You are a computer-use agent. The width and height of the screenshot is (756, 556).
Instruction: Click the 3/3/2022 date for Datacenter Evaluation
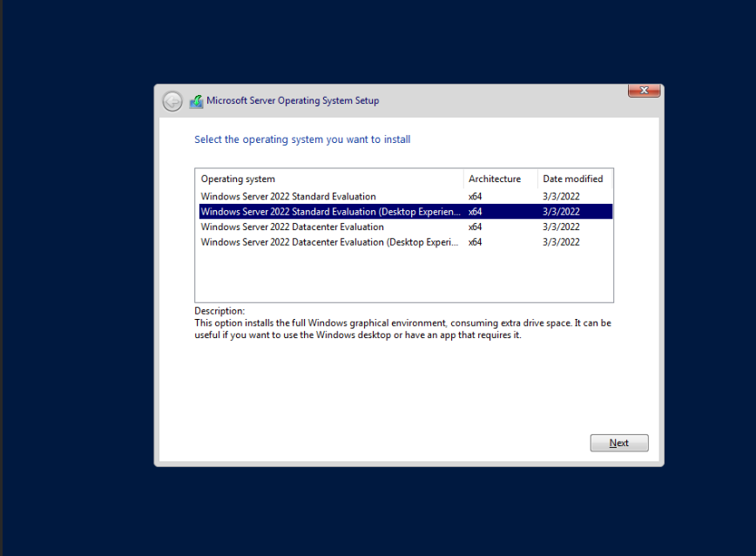coord(561,227)
